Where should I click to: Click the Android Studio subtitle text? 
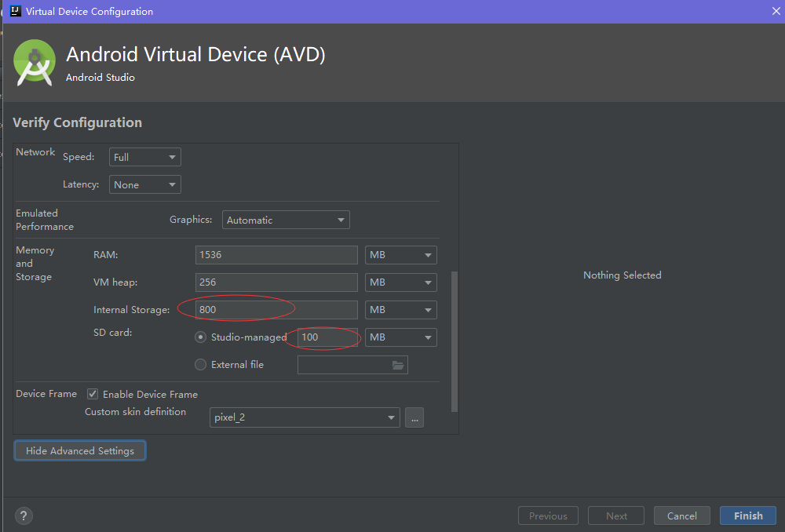click(100, 77)
